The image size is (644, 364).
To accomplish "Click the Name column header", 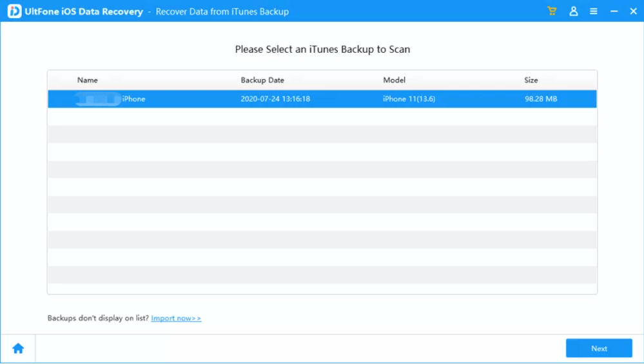I will [88, 80].
